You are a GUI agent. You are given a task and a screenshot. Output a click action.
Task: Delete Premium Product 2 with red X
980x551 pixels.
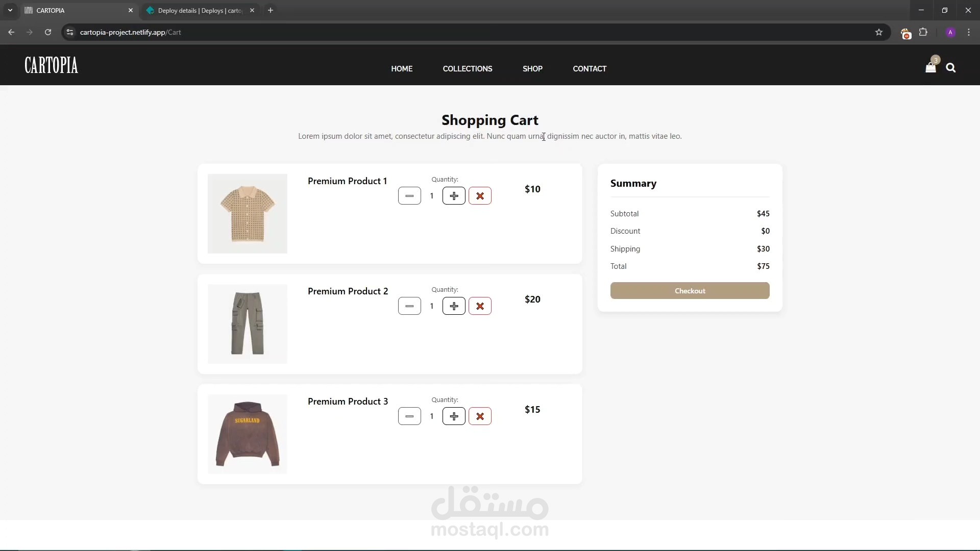pos(480,306)
